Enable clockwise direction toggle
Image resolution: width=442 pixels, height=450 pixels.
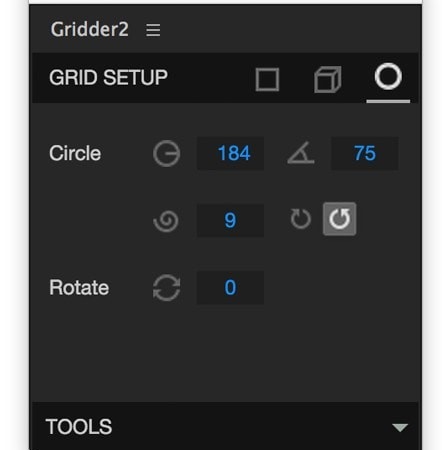(301, 219)
